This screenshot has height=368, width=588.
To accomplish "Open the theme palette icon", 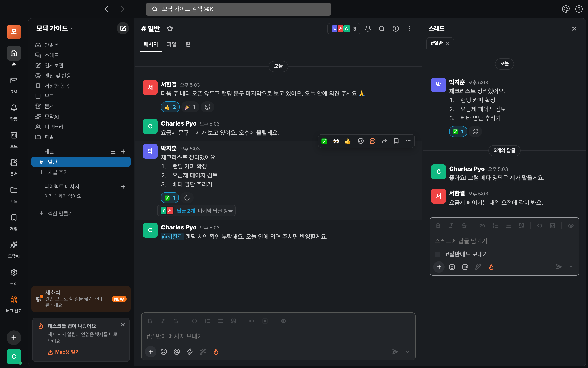I will 566,9.
